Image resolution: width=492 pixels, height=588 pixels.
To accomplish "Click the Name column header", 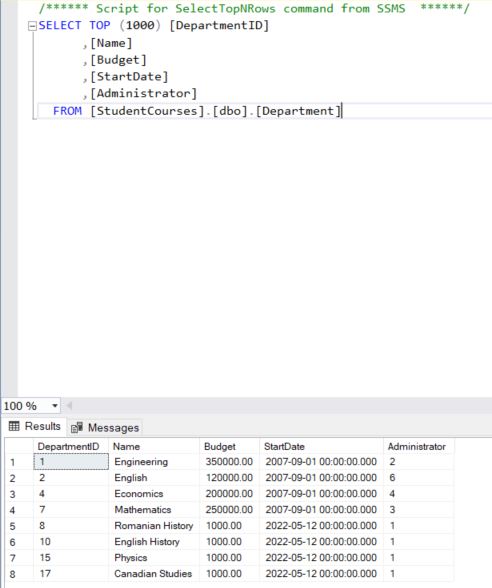I will 154,446.
